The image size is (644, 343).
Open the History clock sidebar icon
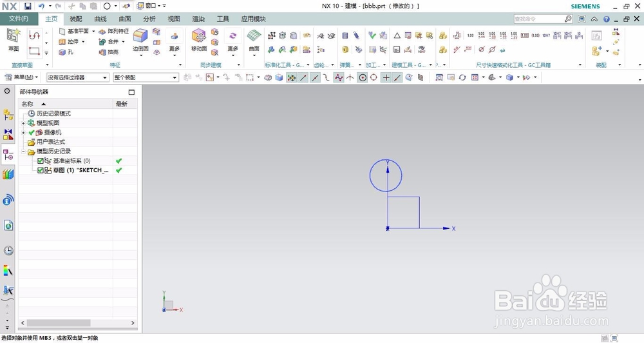click(8, 250)
